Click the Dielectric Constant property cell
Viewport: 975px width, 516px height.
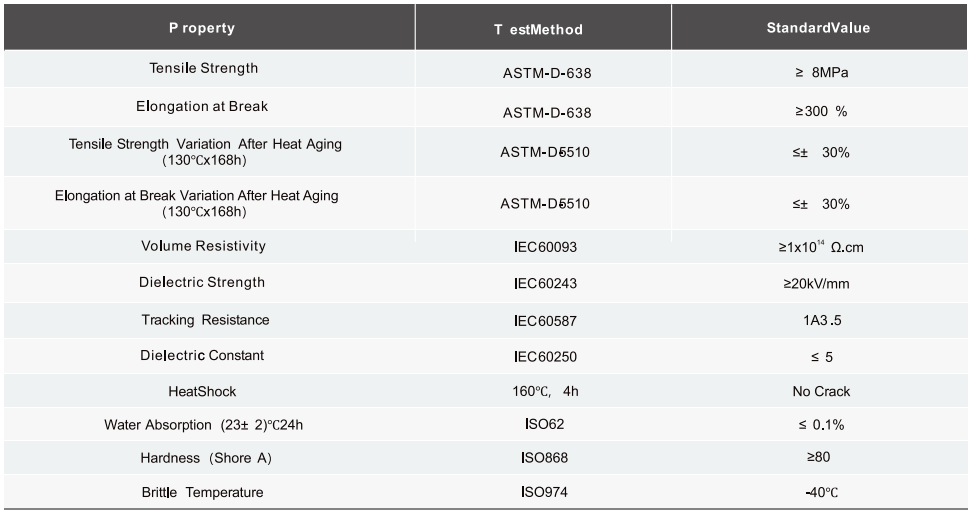coord(202,356)
